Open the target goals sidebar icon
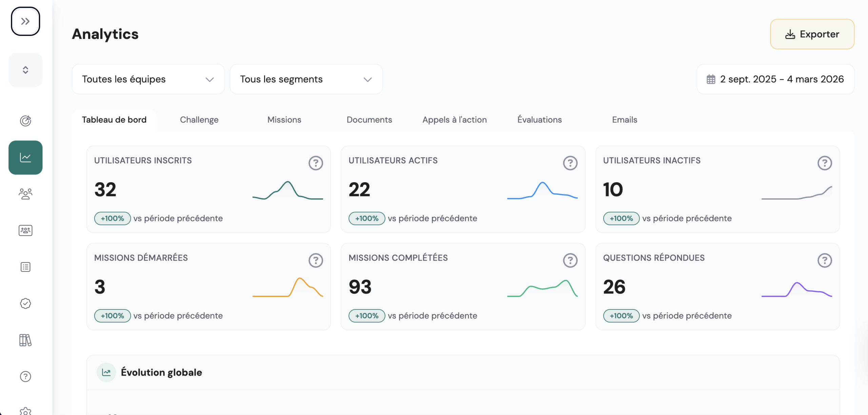Viewport: 868px width, 415px height. pyautogui.click(x=25, y=121)
